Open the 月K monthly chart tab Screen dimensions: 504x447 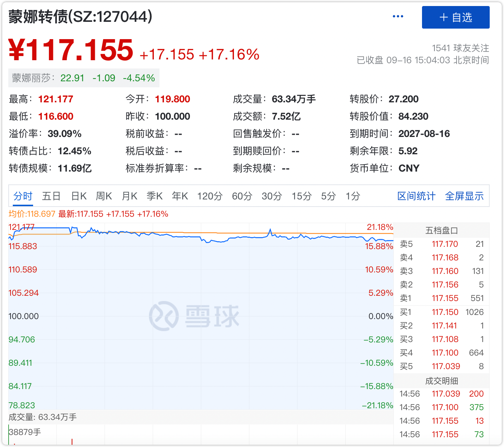[x=129, y=196]
